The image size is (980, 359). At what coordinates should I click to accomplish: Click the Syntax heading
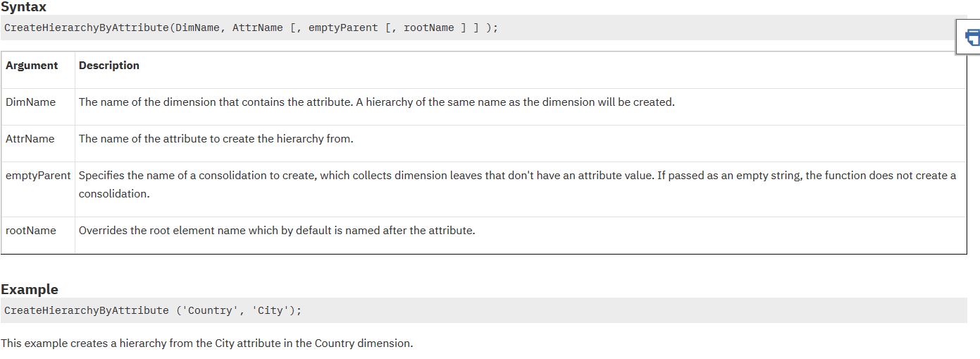(23, 7)
